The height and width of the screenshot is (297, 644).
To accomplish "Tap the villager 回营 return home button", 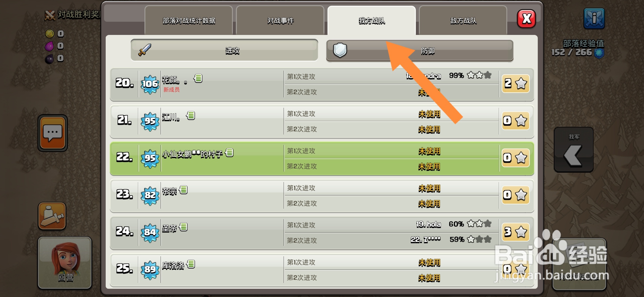I will (x=65, y=263).
